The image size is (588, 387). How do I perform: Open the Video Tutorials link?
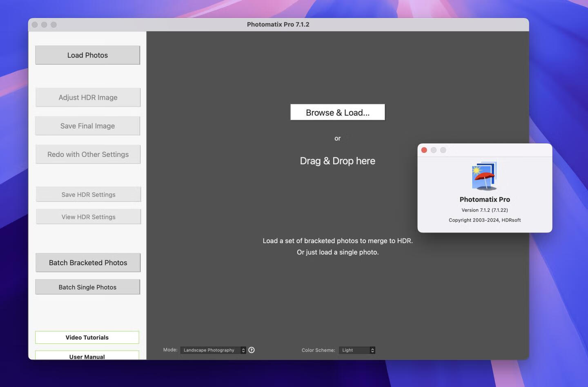[87, 338]
